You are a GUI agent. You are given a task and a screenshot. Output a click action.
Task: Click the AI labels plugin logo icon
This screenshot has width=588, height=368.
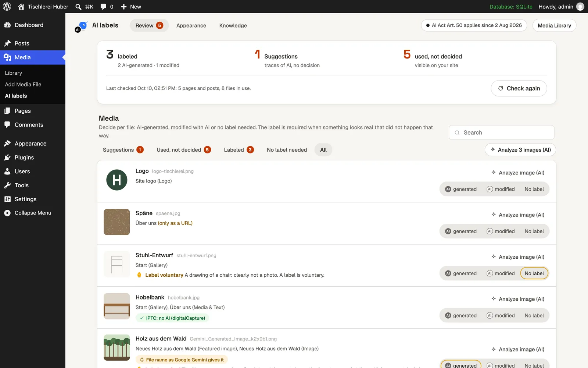(x=81, y=26)
